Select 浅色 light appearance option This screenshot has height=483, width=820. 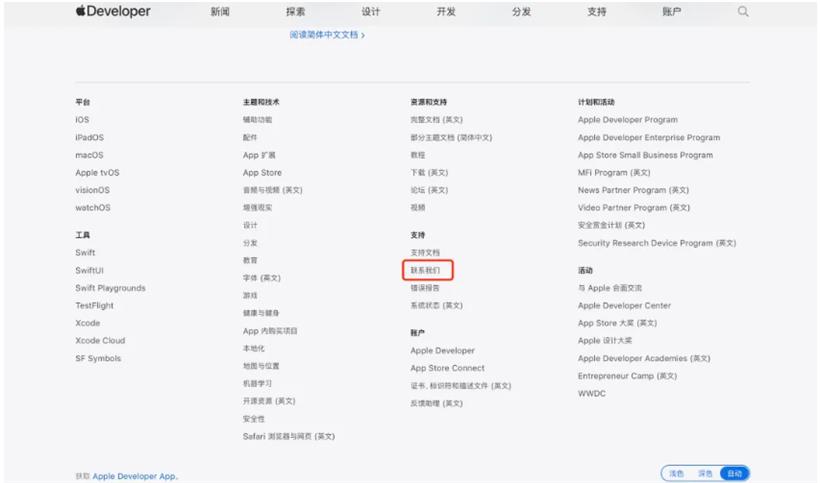(x=676, y=474)
